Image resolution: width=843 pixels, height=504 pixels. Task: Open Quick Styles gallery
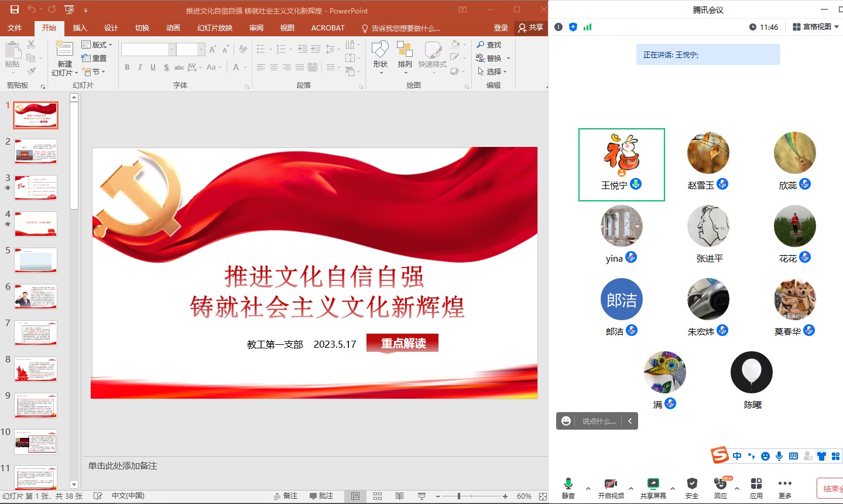coord(433,57)
